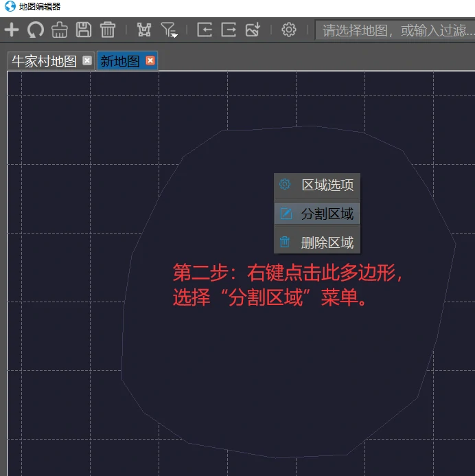Click the broom clear icon in toolbar
This screenshot has height=476, width=475.
click(60, 30)
